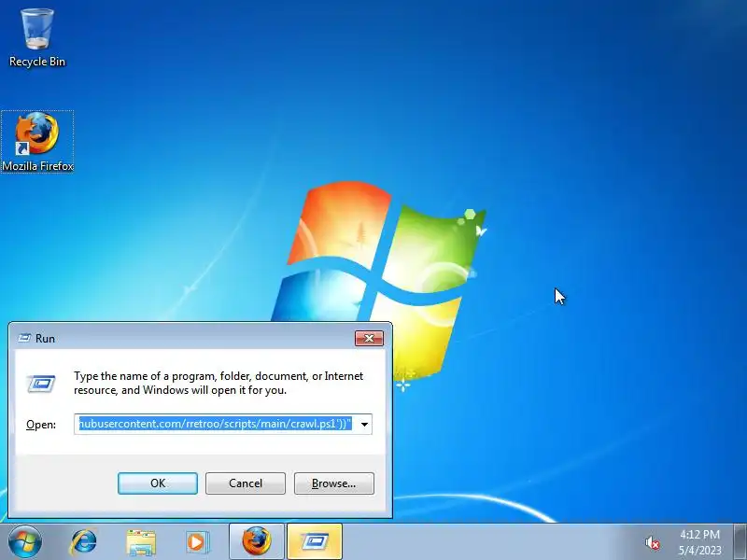Close the Run dialog with the X

(x=369, y=338)
